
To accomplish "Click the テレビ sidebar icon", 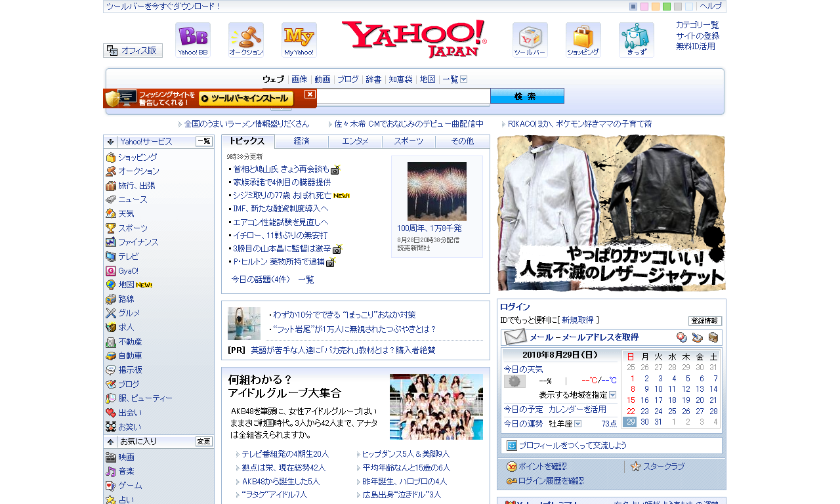I will (111, 257).
